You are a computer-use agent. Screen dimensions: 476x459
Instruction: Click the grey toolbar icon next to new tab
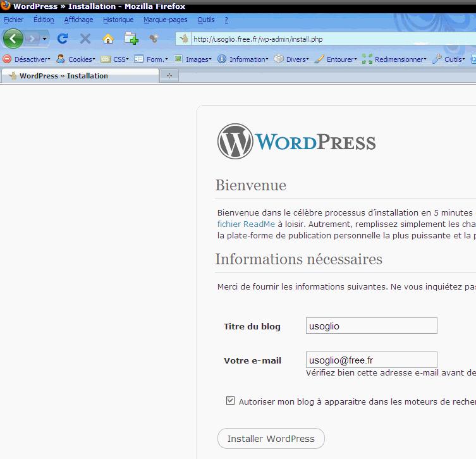[x=154, y=39]
